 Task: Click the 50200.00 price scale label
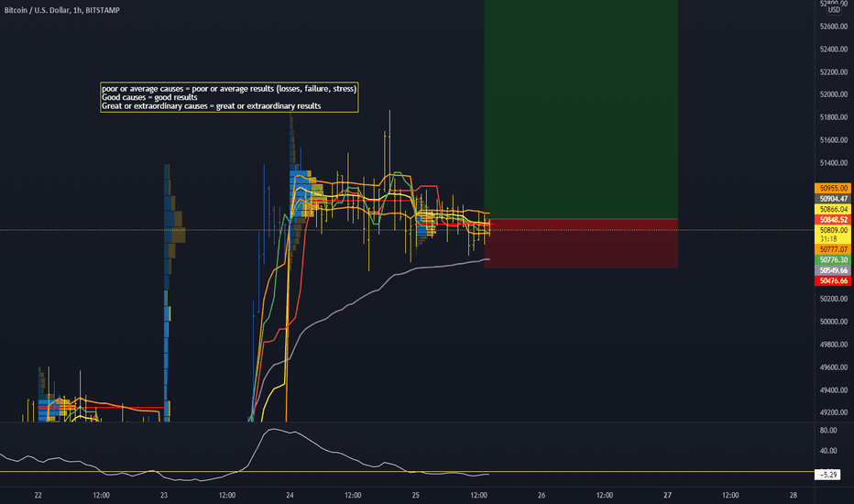pyautogui.click(x=833, y=299)
